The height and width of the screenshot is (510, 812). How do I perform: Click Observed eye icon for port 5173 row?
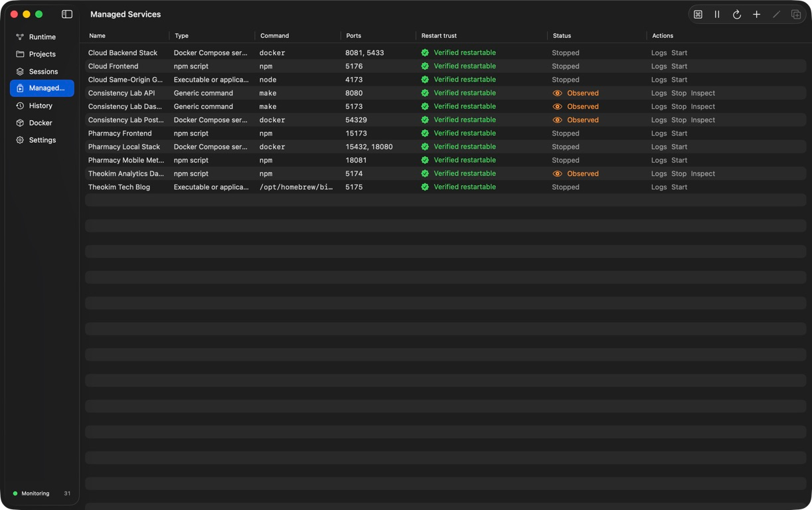click(558, 106)
